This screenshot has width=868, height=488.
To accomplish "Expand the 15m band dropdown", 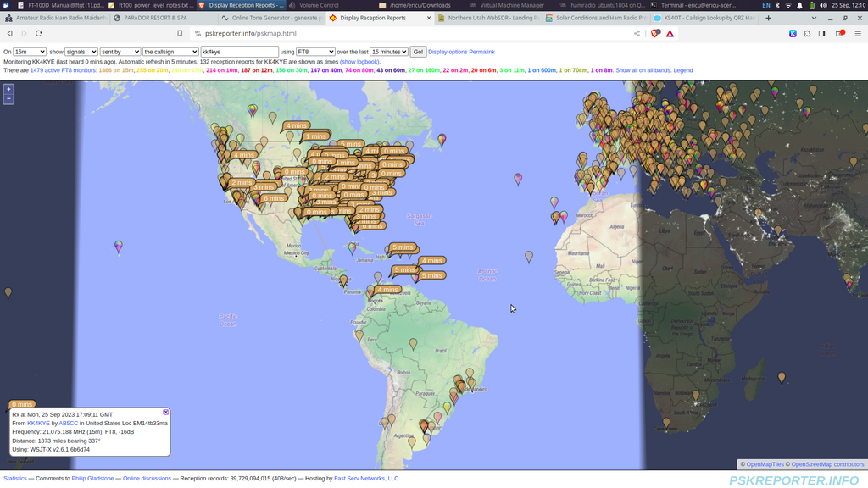I will pos(30,52).
